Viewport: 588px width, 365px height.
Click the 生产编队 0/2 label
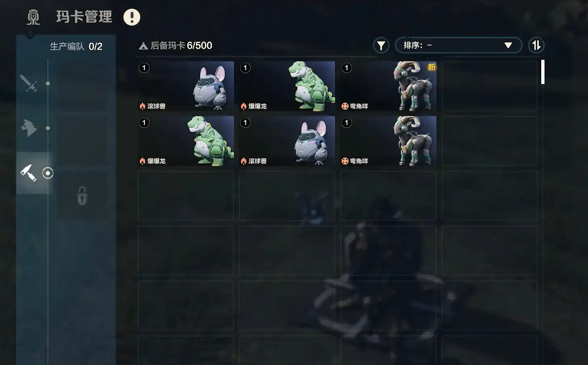(76, 46)
